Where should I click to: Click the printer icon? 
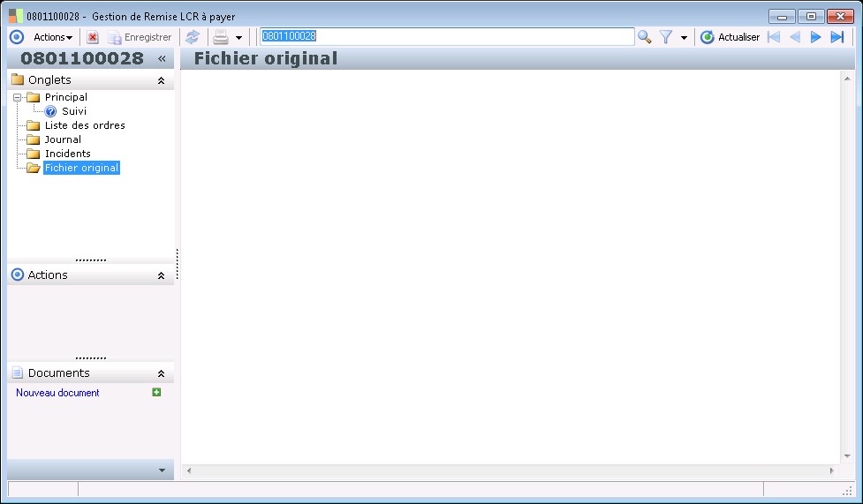tap(221, 37)
